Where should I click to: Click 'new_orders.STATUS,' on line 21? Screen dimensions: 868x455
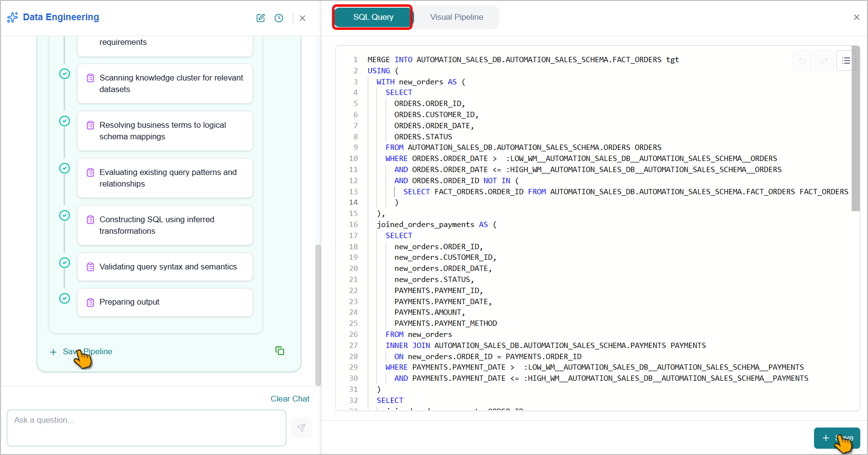(434, 280)
